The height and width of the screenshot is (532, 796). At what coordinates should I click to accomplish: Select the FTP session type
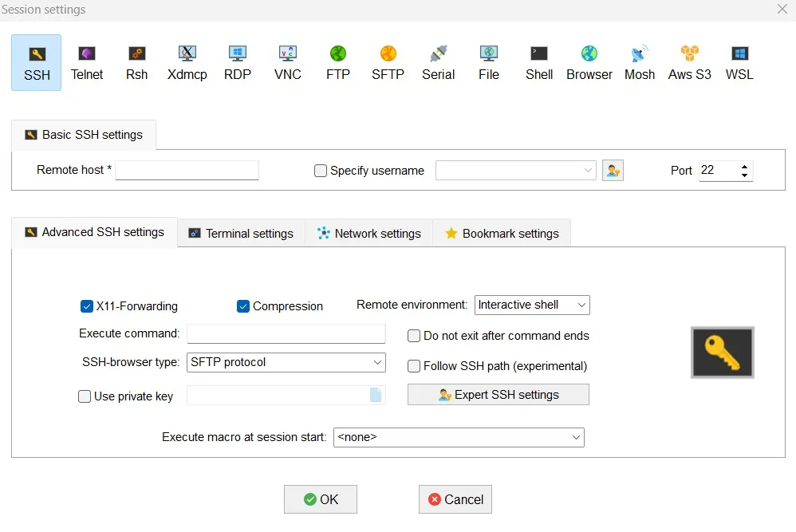337,62
